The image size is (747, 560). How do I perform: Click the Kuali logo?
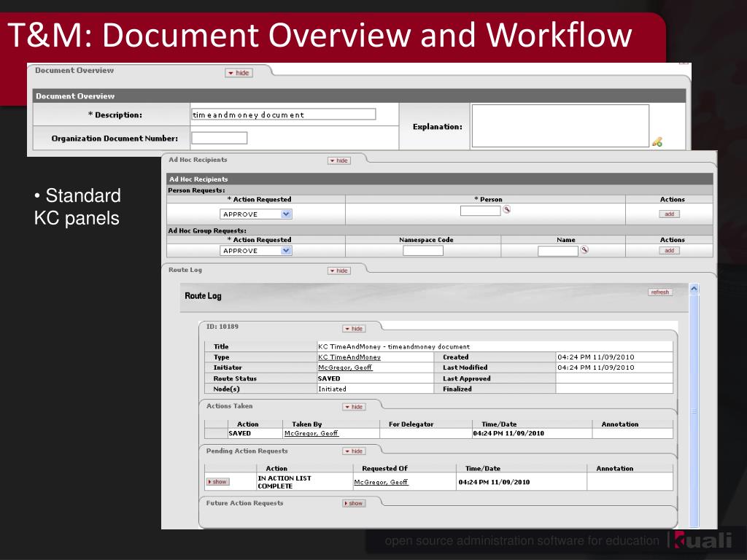(x=703, y=540)
